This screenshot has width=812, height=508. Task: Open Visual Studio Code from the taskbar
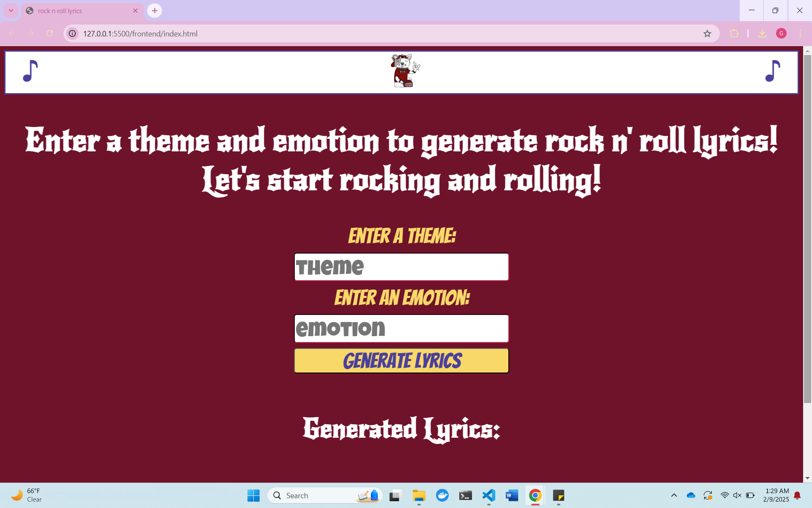pyautogui.click(x=489, y=495)
